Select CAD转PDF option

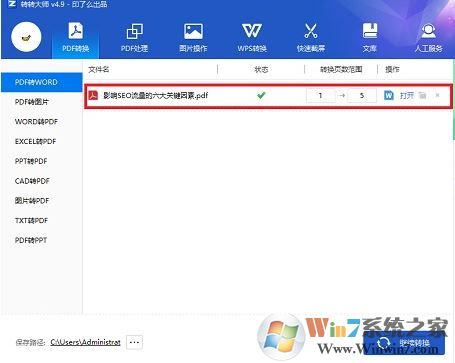tap(32, 181)
